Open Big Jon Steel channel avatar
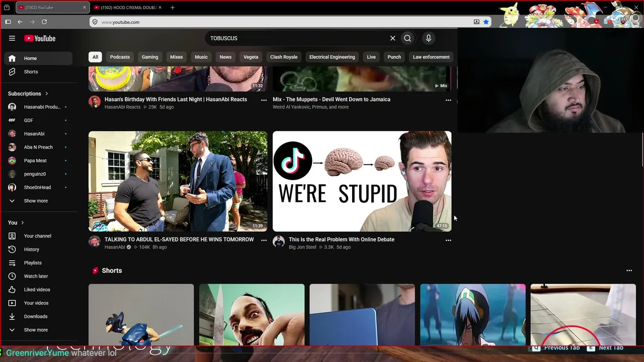Viewport: 644px width, 362px height. 279,242
